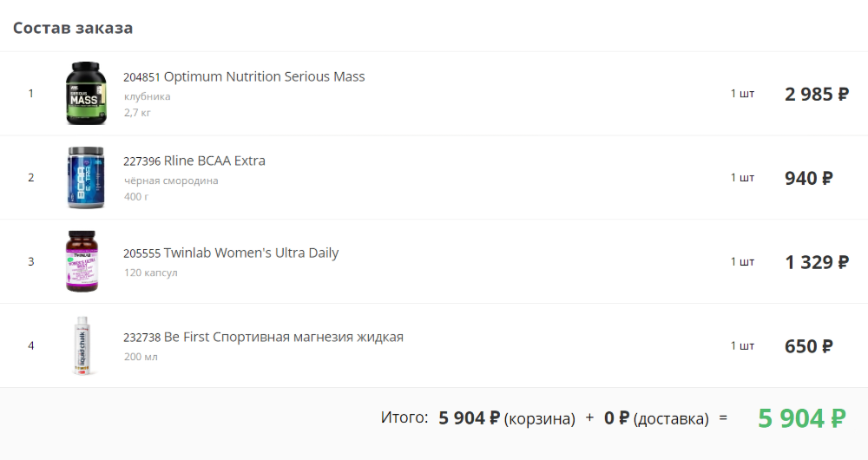Image resolution: width=868 pixels, height=460 pixels.
Task: Open the Twinlab Women's Ultra Daily link
Action: pyautogui.click(x=251, y=253)
